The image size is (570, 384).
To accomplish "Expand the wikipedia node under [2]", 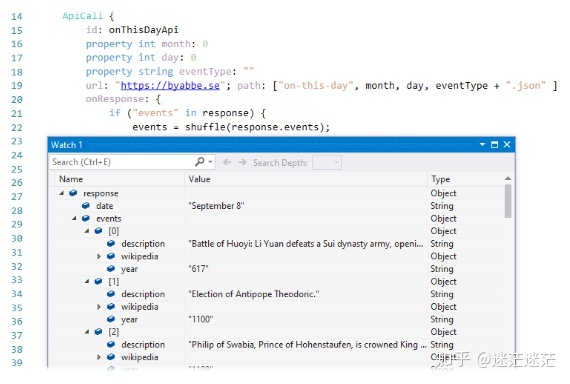I will [x=99, y=357].
